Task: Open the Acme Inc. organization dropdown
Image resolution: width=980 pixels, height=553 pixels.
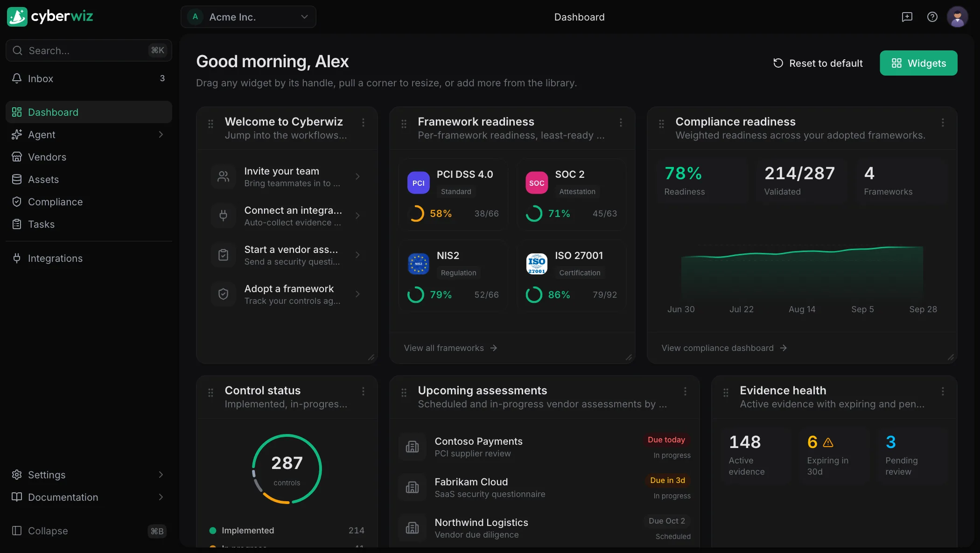Action: [x=248, y=17]
